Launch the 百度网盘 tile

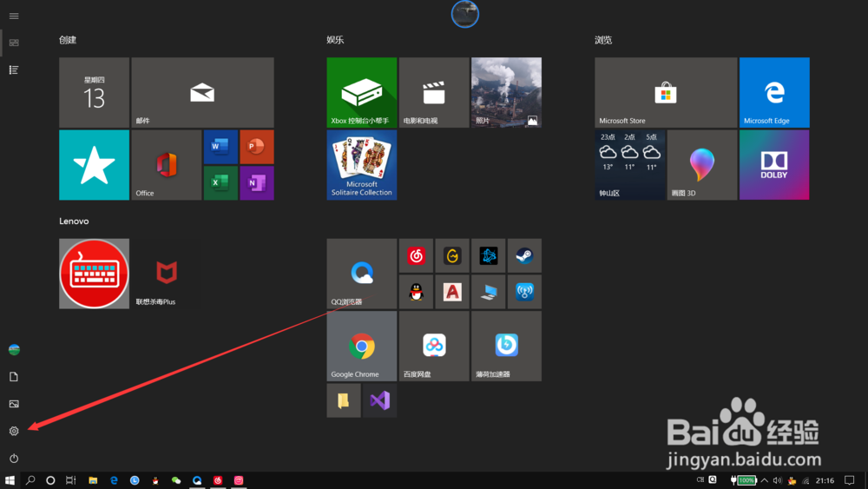[434, 346]
